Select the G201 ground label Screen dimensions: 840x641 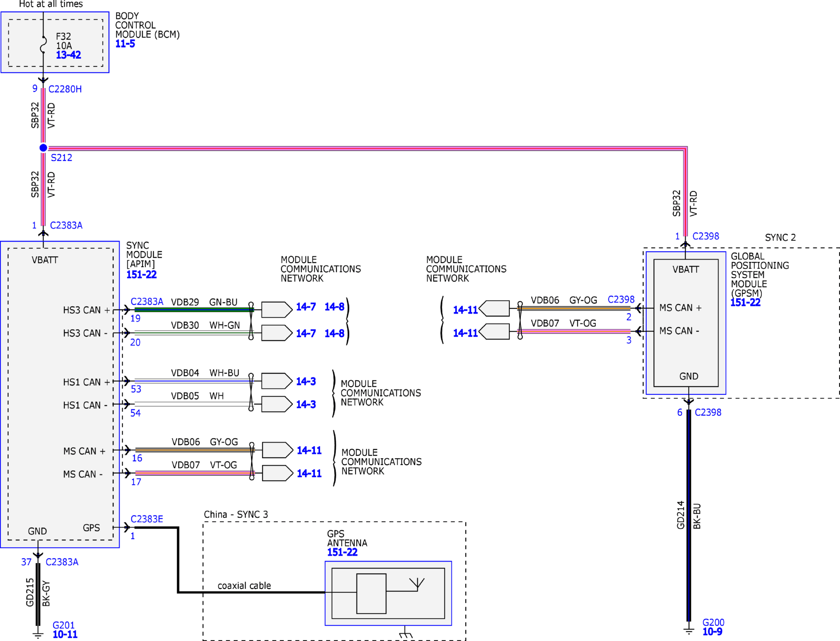[63, 625]
